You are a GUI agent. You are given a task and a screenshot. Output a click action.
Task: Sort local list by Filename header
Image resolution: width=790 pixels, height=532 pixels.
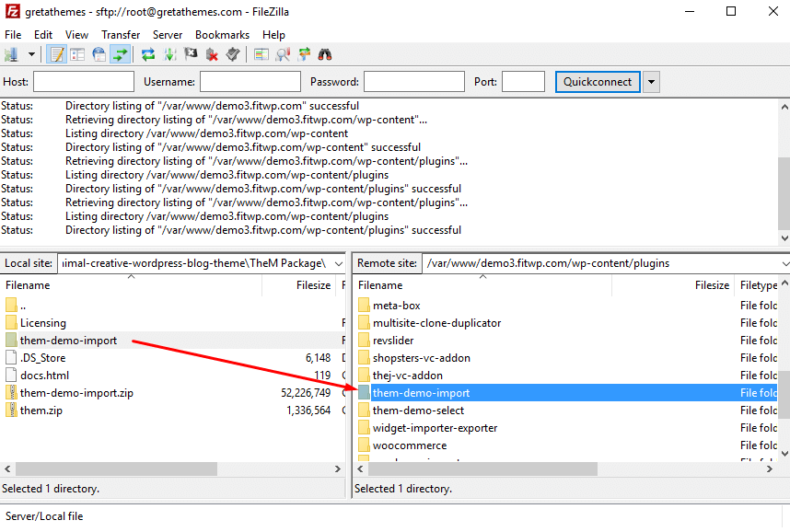click(x=131, y=285)
